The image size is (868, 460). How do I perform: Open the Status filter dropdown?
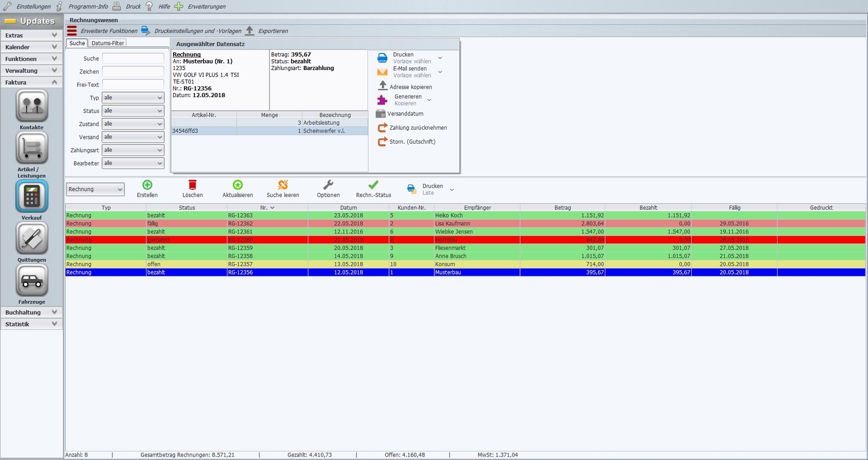coord(133,111)
